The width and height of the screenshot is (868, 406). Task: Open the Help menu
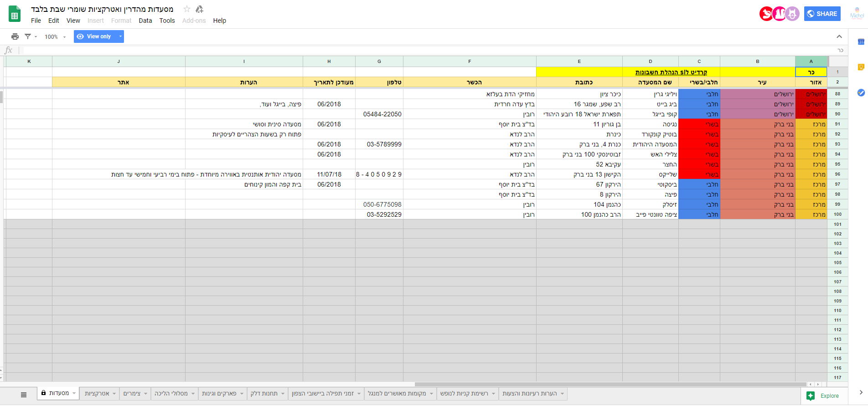tap(219, 21)
